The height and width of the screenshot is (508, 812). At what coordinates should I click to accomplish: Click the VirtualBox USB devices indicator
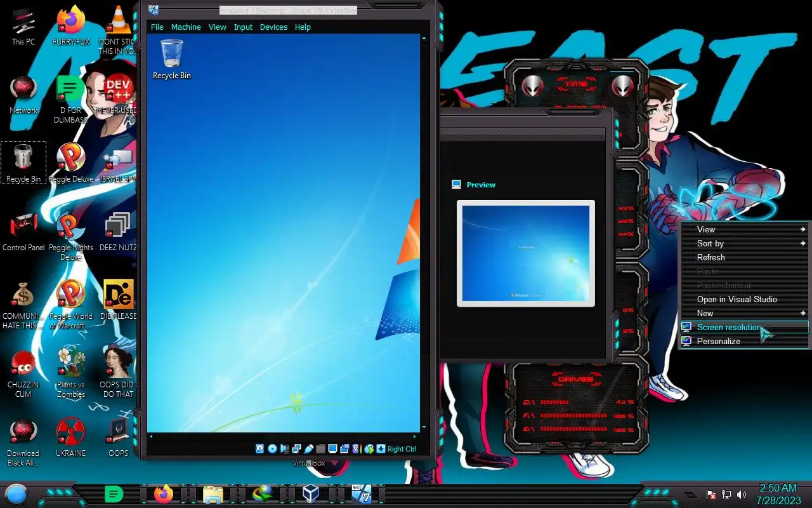pos(309,449)
